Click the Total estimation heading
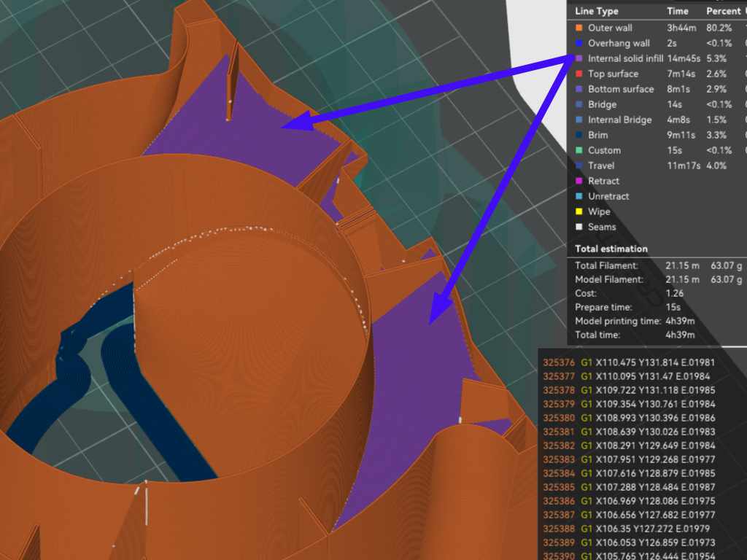Screen dimensions: 747x560 coord(611,249)
